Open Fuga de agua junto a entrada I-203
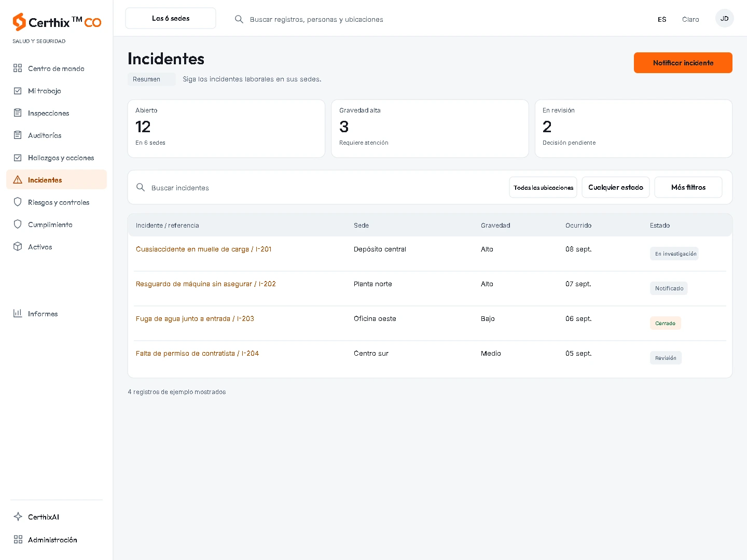The height and width of the screenshot is (560, 747). coord(195,319)
